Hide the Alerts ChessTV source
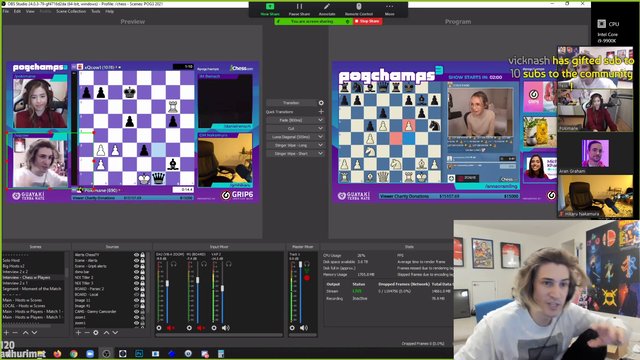The width and height of the screenshot is (640, 360). (x=136, y=255)
